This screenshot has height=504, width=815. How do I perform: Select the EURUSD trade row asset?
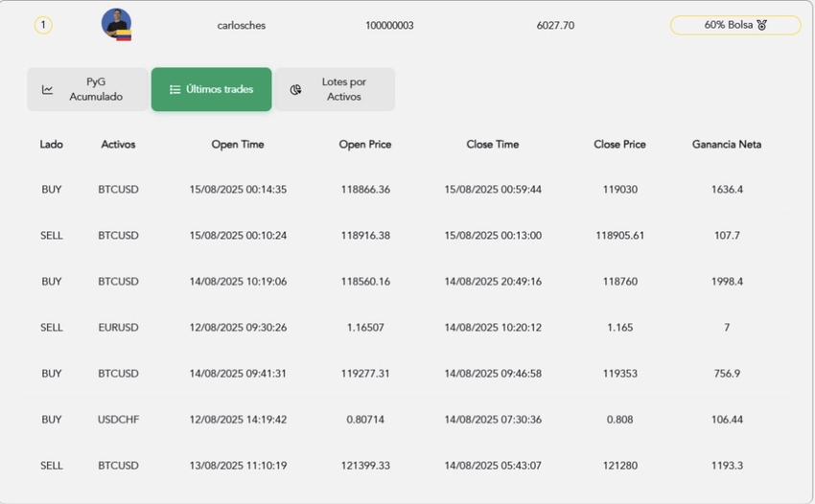[x=118, y=328]
